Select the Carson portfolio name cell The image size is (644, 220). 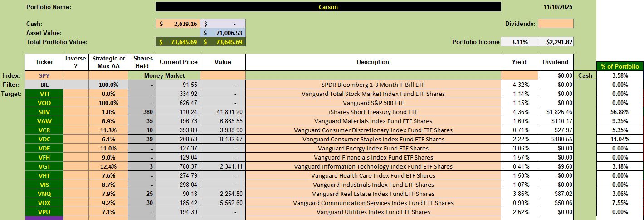[x=328, y=7]
